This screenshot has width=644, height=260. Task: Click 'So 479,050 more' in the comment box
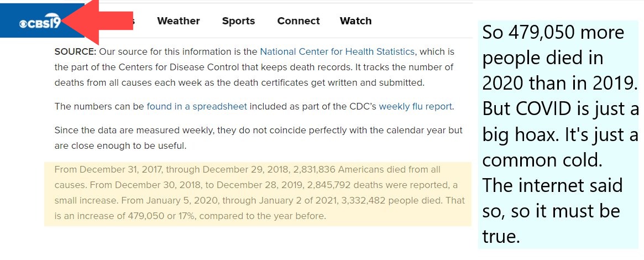tap(553, 33)
